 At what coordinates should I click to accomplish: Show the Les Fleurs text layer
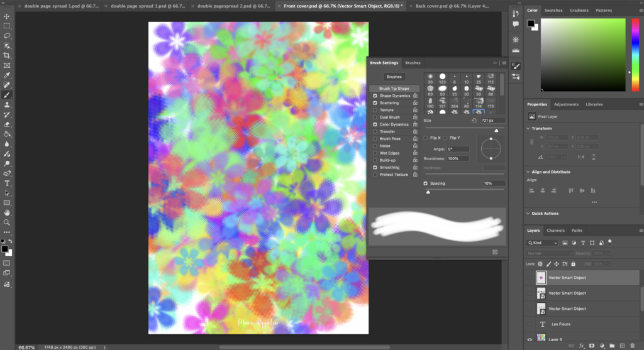pos(530,324)
